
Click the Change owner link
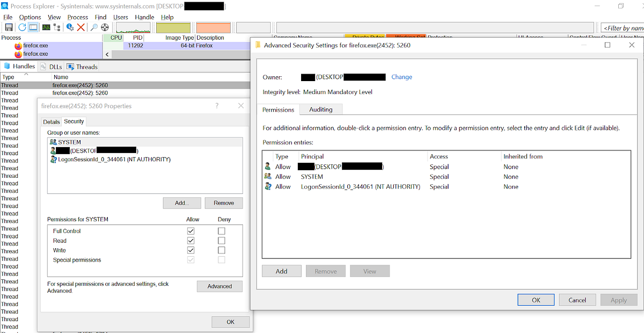click(x=401, y=77)
